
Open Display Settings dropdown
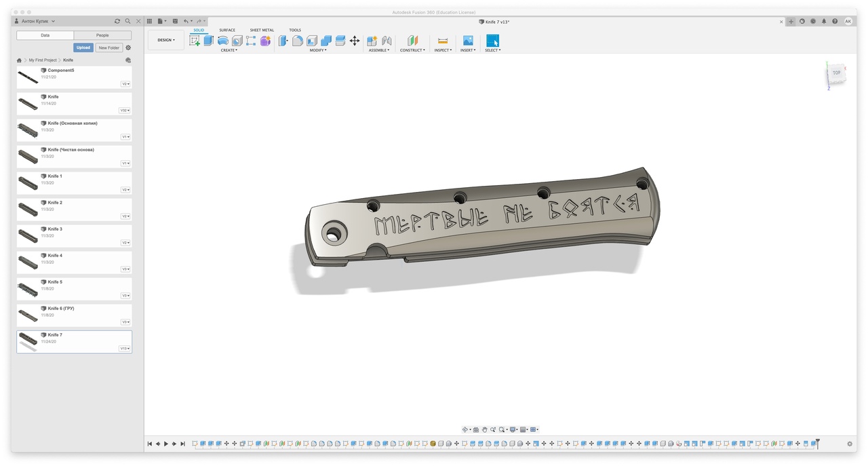(514, 429)
